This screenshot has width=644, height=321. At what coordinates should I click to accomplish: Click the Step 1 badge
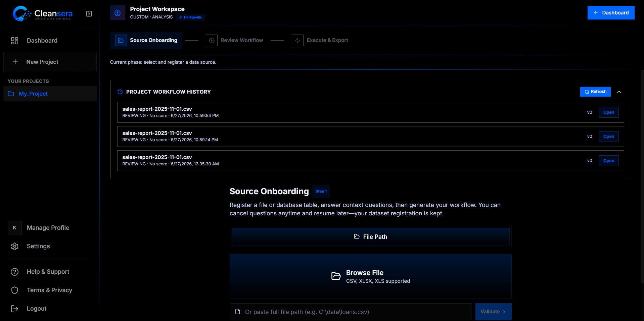[321, 192]
